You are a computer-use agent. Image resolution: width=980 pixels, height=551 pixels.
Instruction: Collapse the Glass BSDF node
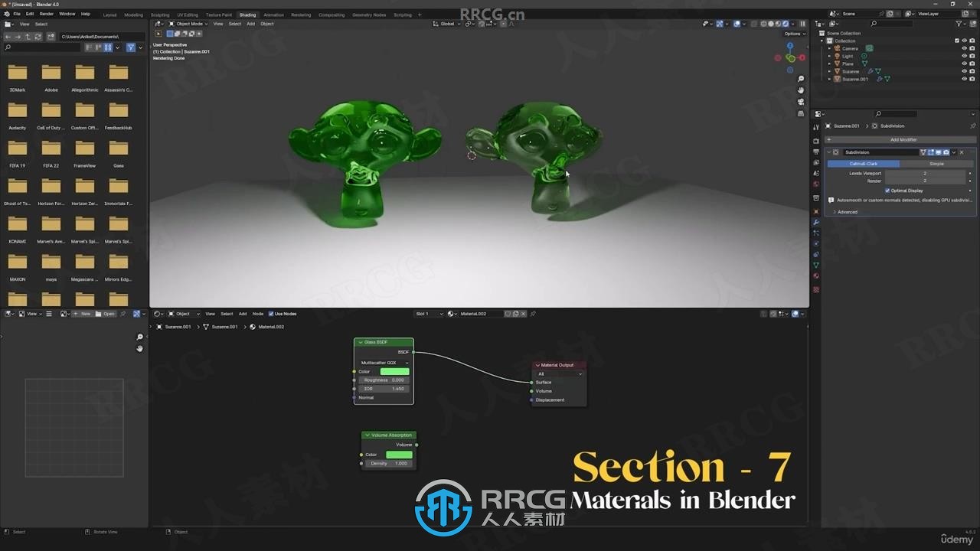pyautogui.click(x=360, y=342)
